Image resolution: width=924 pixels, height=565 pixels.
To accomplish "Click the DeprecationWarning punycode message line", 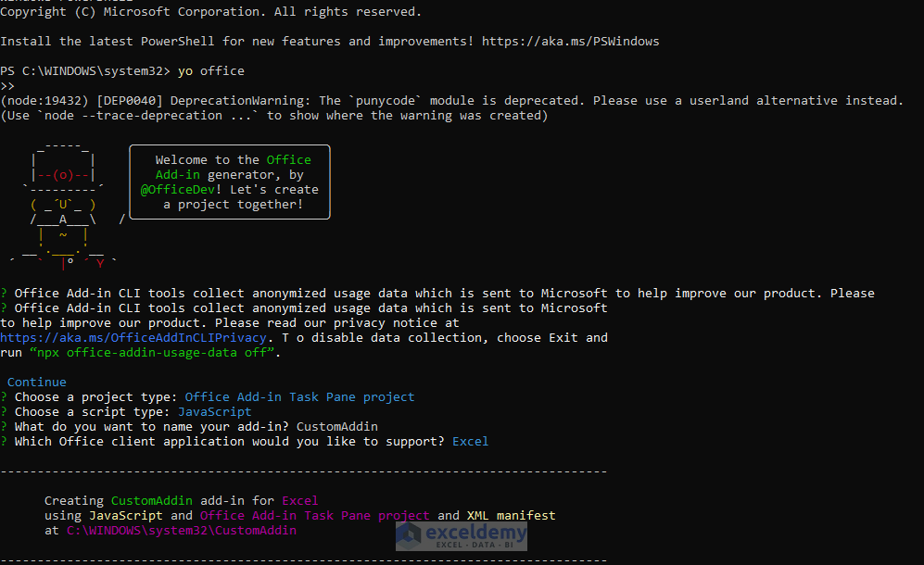I will click(x=451, y=100).
